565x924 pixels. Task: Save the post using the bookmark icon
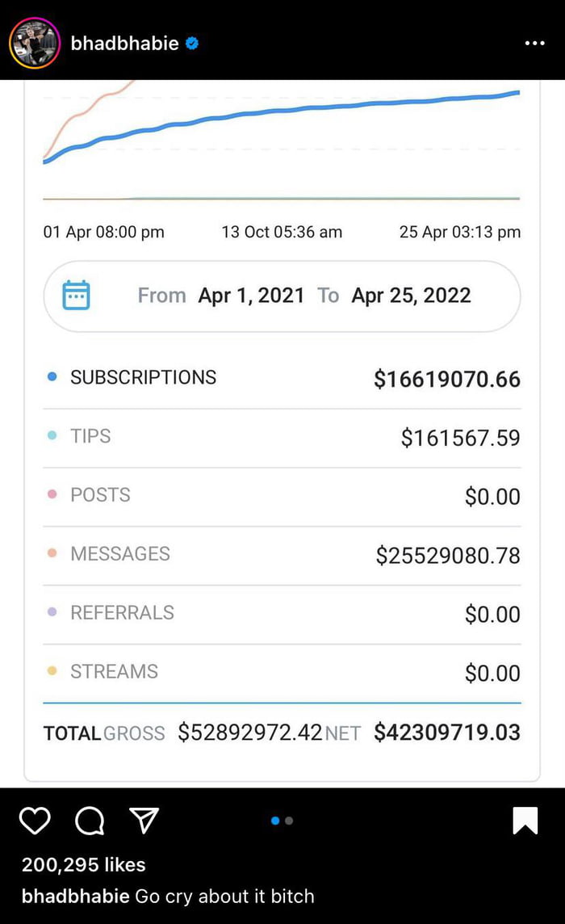click(525, 821)
